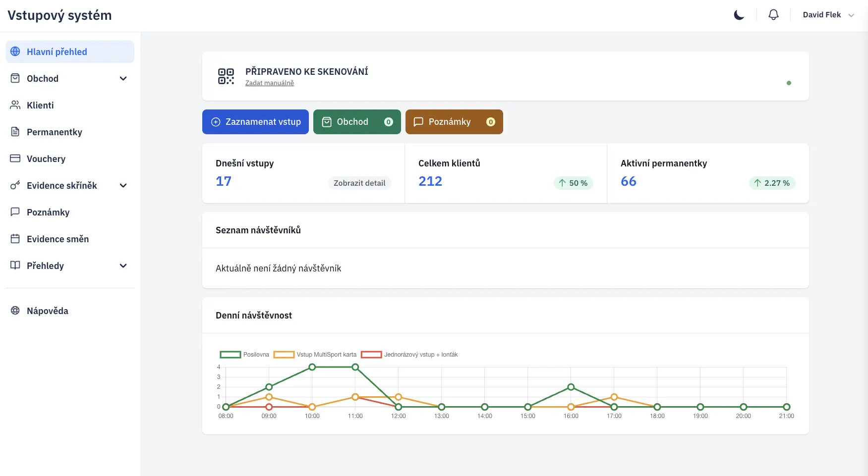Open Zadat manuálně link

point(269,83)
